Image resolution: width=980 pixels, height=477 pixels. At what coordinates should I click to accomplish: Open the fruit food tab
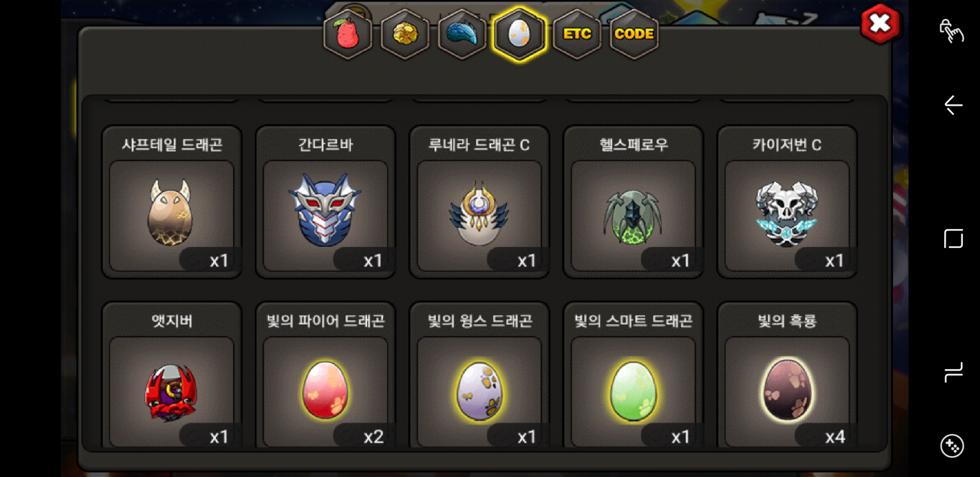348,34
